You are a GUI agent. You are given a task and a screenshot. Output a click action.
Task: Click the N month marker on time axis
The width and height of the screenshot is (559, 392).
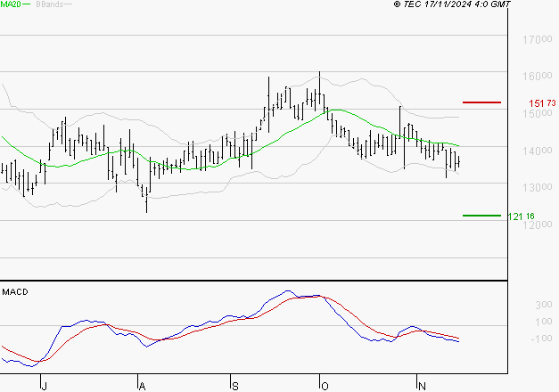pos(422,387)
